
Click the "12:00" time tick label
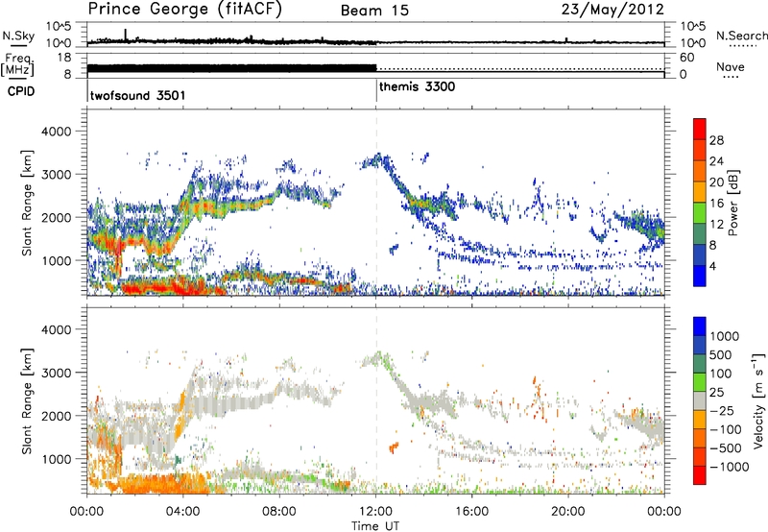click(375, 512)
